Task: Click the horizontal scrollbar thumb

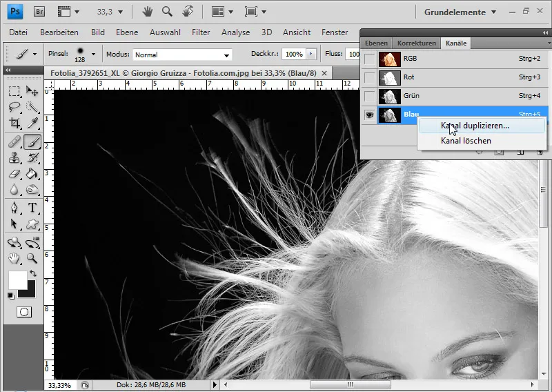Action: tap(351, 384)
